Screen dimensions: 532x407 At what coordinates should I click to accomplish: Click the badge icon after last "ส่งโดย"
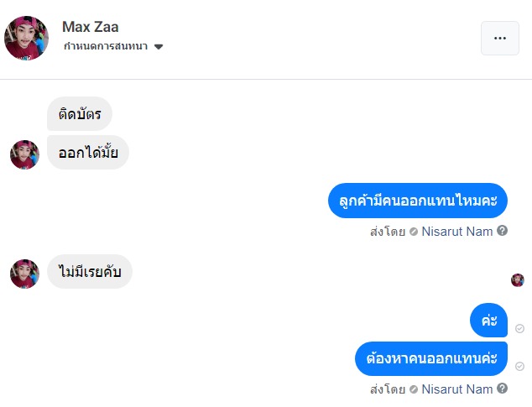tap(414, 389)
